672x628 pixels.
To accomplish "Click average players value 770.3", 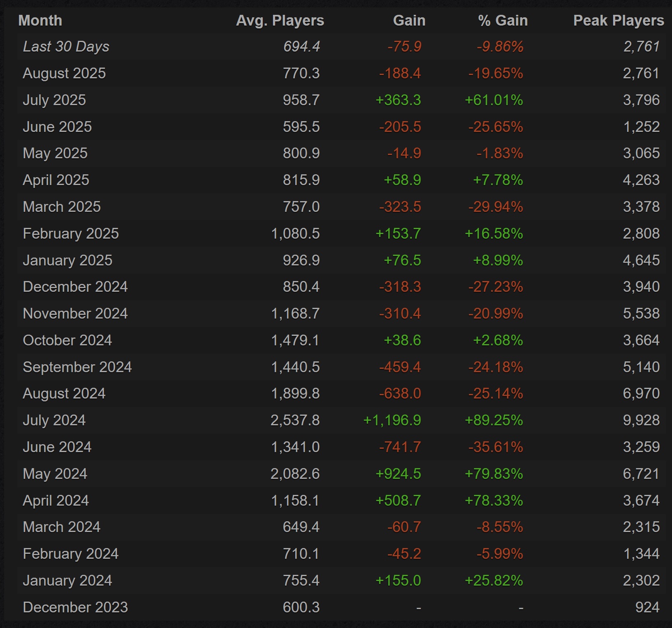I will point(301,73).
